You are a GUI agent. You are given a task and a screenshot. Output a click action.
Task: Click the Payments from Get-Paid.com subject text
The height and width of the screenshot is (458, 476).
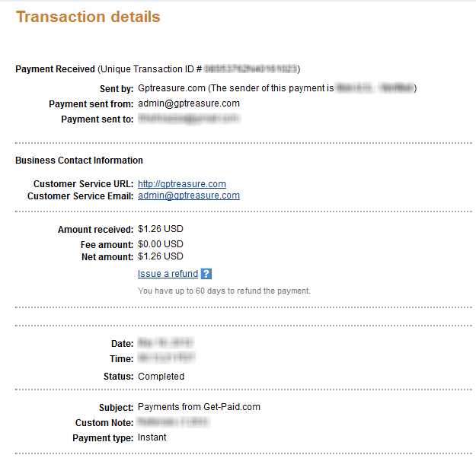pos(199,407)
